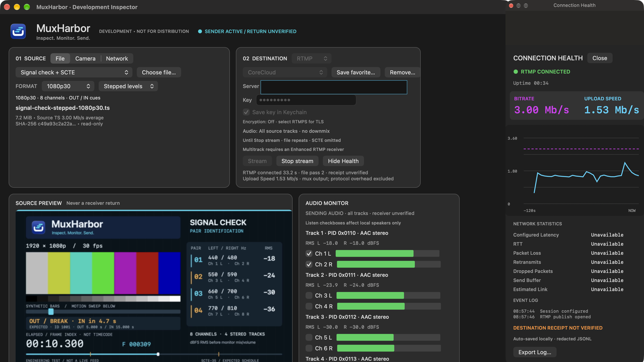The width and height of the screenshot is (644, 362).
Task: Expand the 1080p30 format dropdown
Action: pos(68,86)
